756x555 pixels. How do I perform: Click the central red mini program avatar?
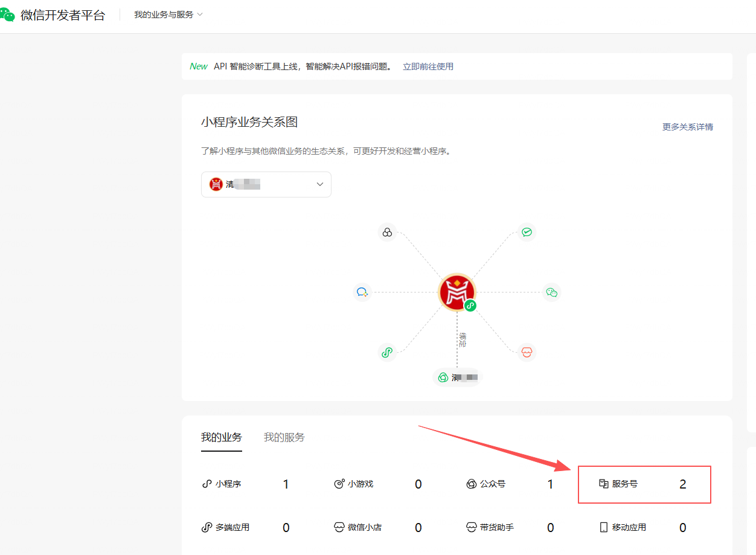[x=456, y=292]
